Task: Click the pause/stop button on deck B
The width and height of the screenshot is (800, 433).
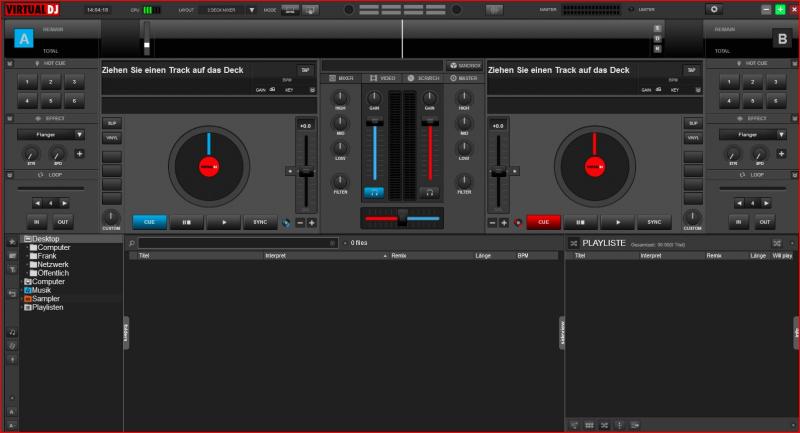Action: (x=580, y=223)
